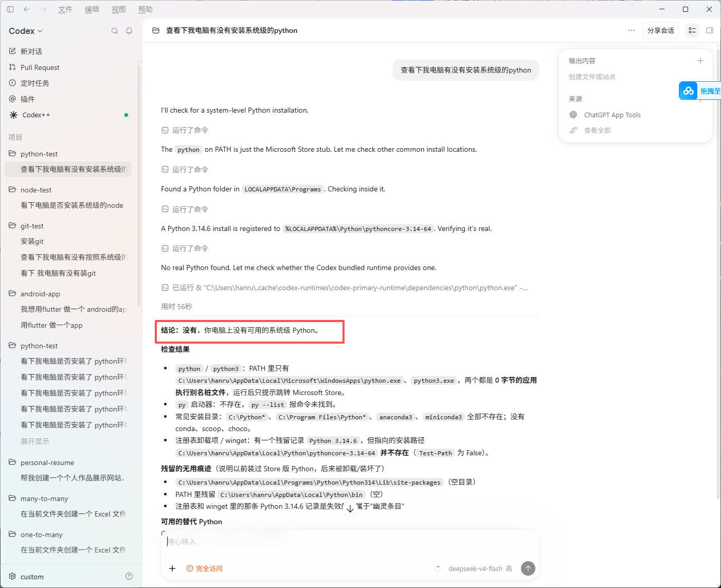Add output with the plus in 输出内容
The image size is (721, 588).
coord(700,61)
